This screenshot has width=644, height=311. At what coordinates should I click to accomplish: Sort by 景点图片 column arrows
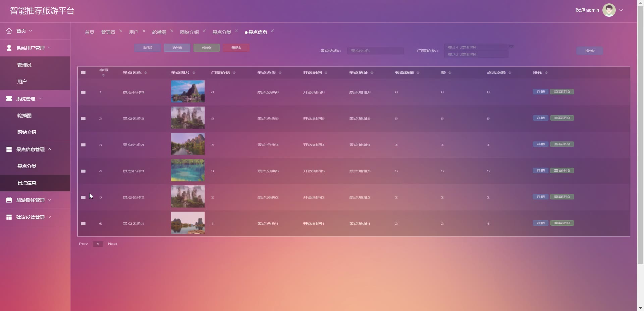pyautogui.click(x=194, y=73)
